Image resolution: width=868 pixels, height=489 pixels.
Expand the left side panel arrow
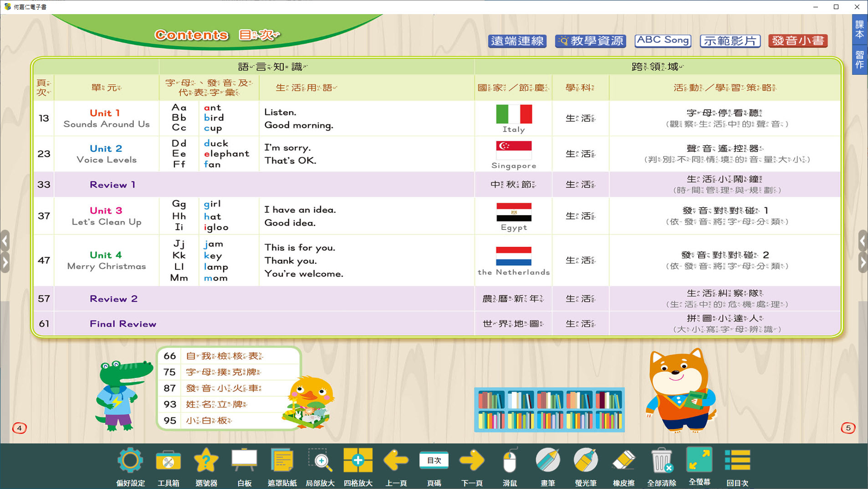(x=5, y=262)
